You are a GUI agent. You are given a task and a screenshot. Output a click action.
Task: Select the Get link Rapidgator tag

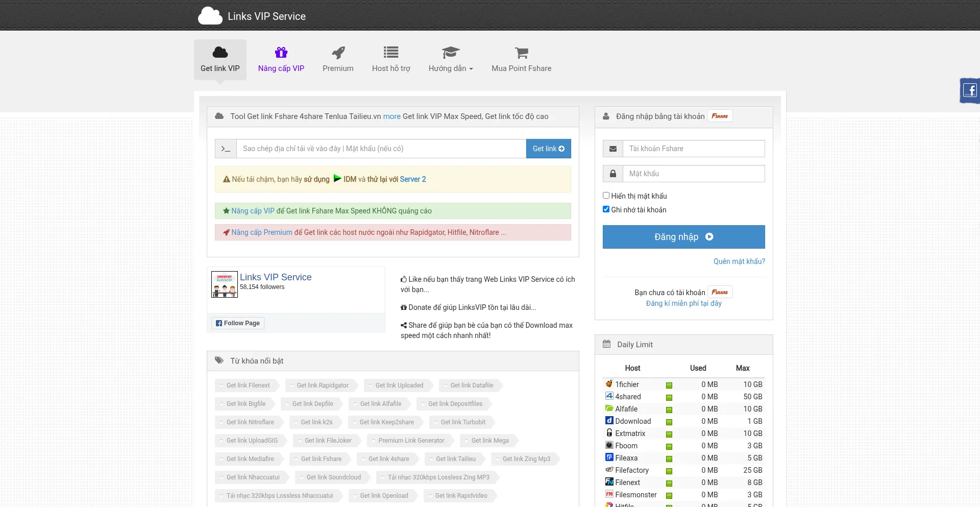tap(322, 385)
